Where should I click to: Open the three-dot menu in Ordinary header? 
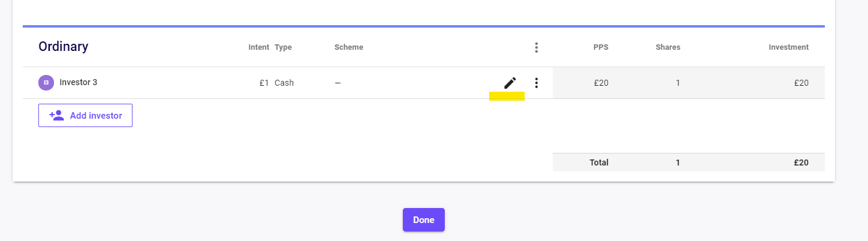[x=537, y=47]
